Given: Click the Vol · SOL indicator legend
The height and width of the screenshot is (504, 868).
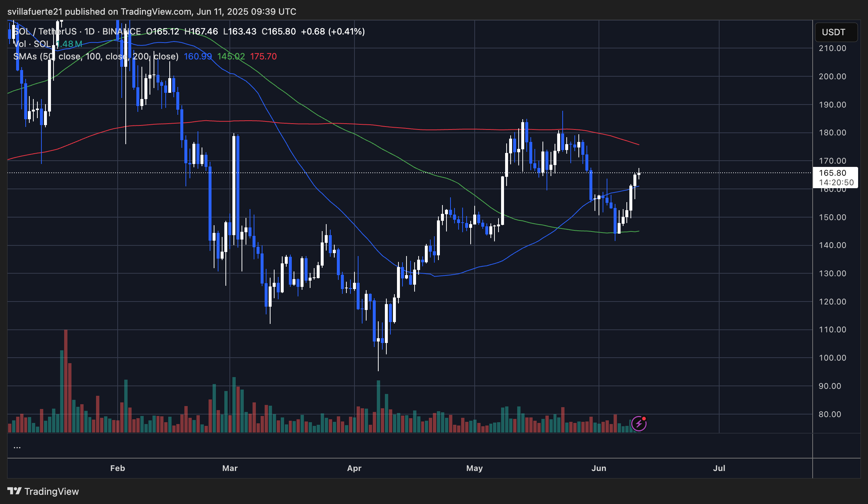Looking at the screenshot, I should pos(32,44).
